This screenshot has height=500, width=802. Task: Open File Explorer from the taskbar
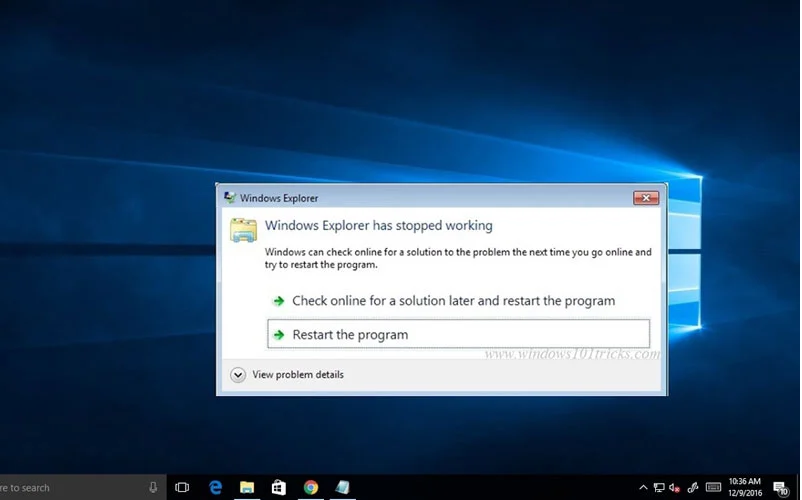tap(246, 487)
